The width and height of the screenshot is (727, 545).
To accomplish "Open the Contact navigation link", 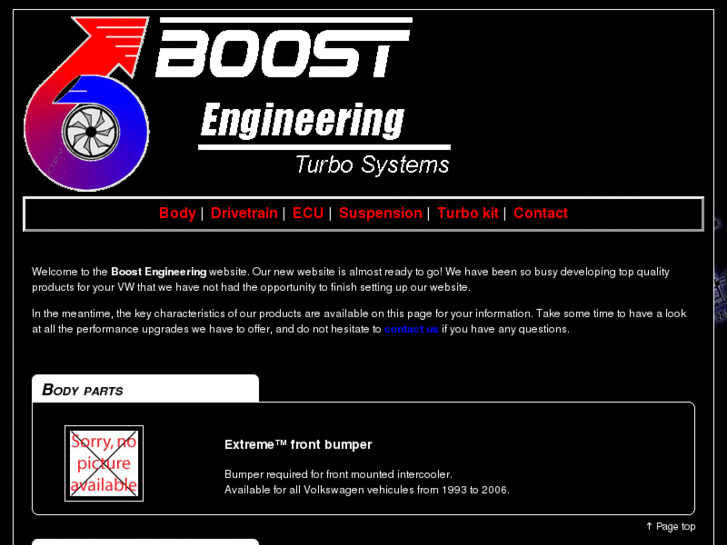I will click(540, 213).
